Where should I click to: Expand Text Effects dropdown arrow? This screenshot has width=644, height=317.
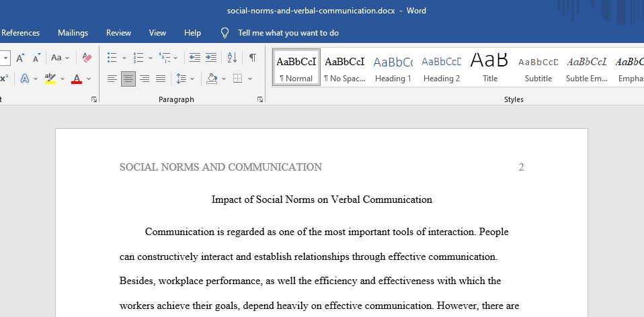(x=36, y=79)
